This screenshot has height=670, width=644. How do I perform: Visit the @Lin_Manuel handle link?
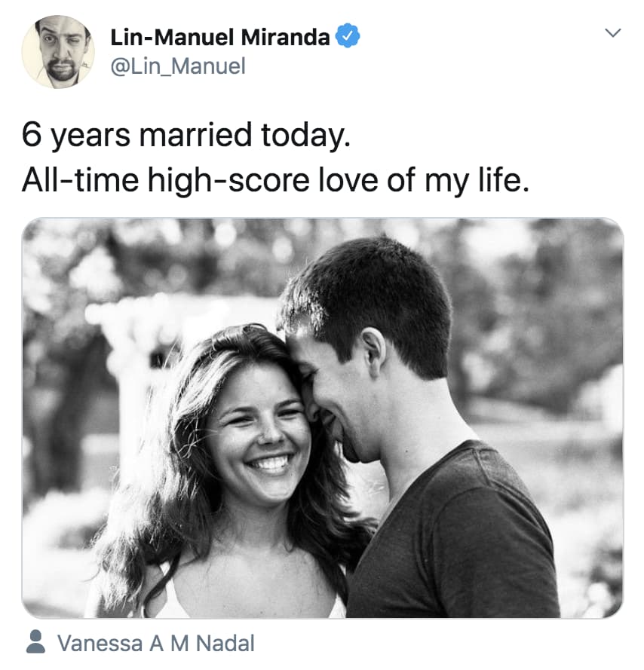(x=178, y=66)
